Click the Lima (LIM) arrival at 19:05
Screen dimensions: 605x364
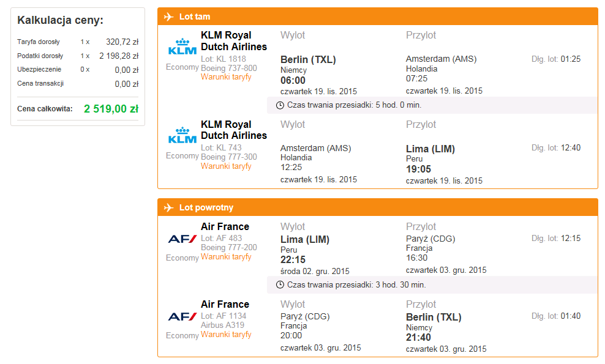pyautogui.click(x=430, y=149)
